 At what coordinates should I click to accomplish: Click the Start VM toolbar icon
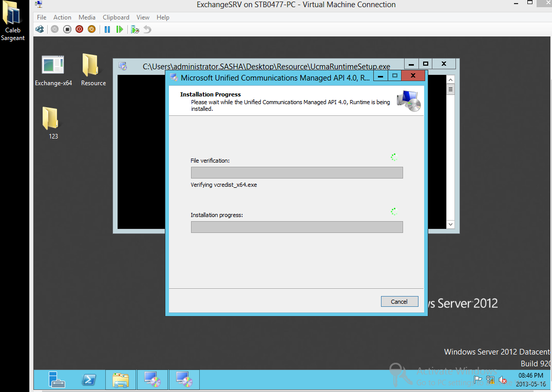[x=54, y=29]
